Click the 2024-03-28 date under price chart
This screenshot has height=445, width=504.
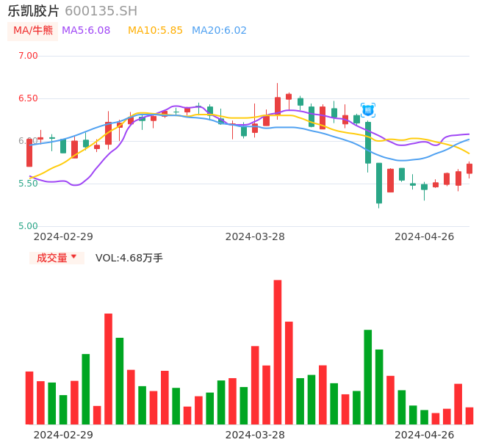click(x=255, y=236)
